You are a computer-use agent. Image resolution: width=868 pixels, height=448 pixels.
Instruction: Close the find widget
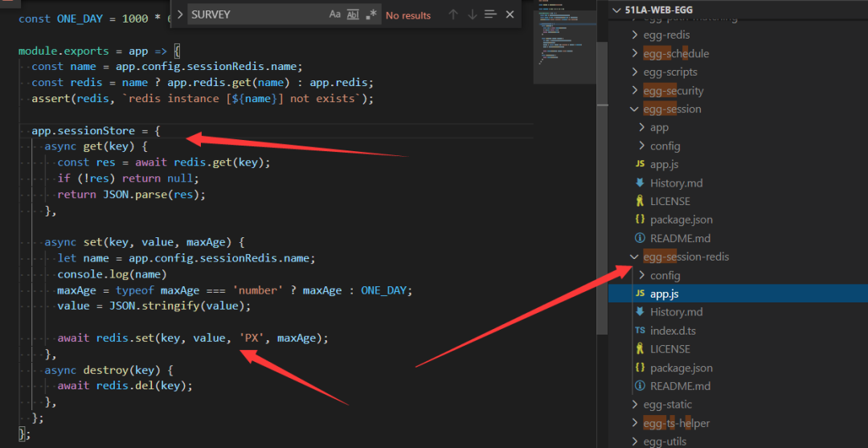(x=510, y=14)
